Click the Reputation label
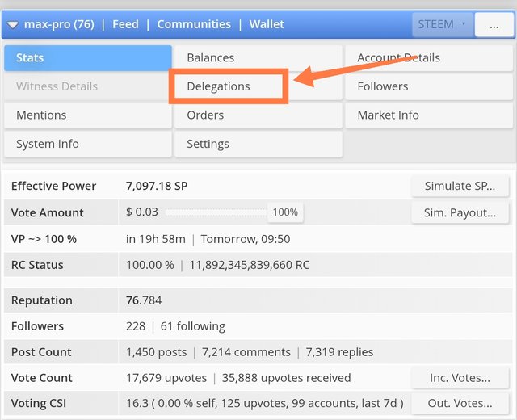 [41, 300]
